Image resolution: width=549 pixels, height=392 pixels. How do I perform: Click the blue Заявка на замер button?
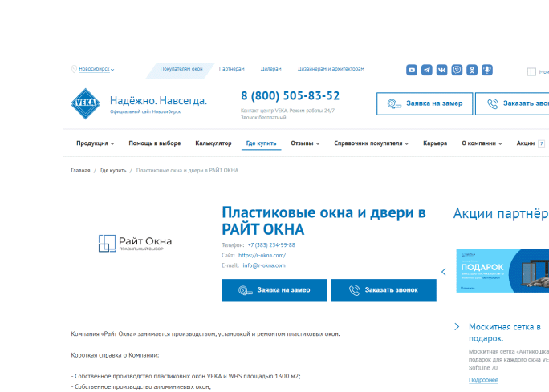[274, 290]
